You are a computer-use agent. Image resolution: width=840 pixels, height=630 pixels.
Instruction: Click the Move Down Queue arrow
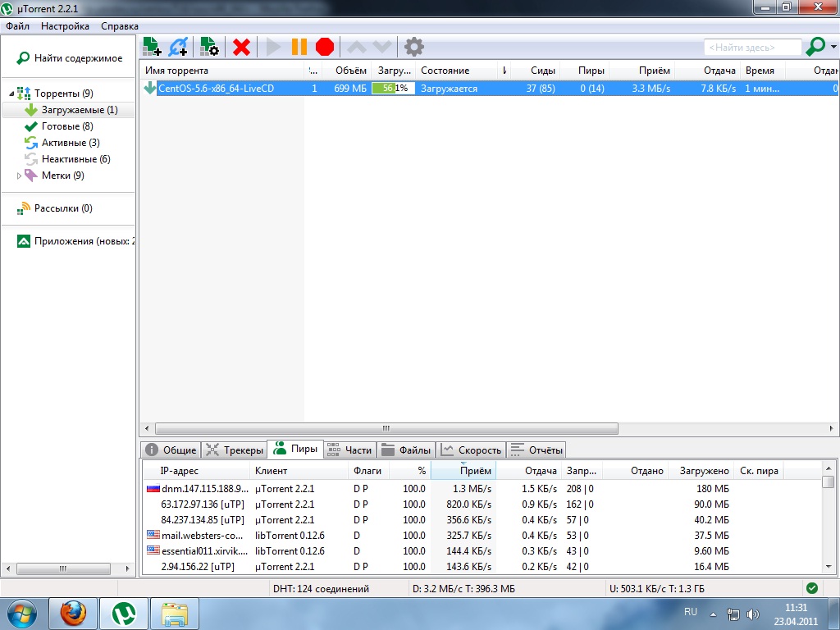[382, 47]
